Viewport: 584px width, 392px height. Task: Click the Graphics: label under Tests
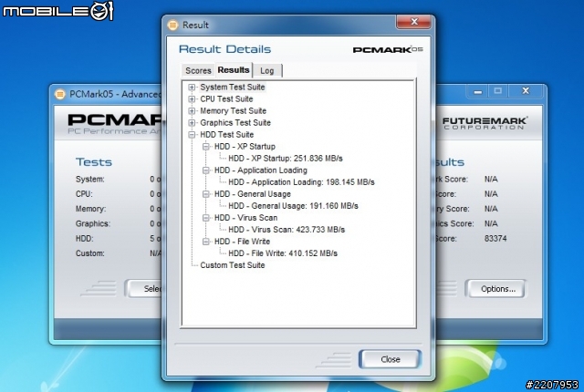pyautogui.click(x=93, y=224)
